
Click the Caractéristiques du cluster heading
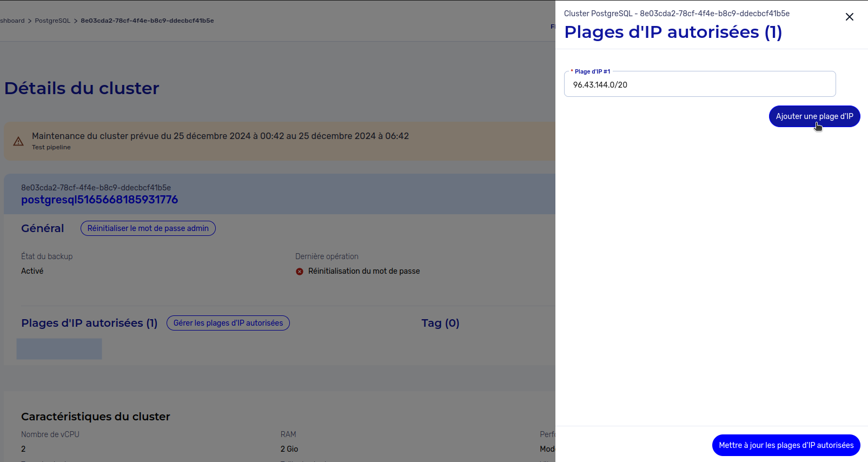[x=96, y=417]
